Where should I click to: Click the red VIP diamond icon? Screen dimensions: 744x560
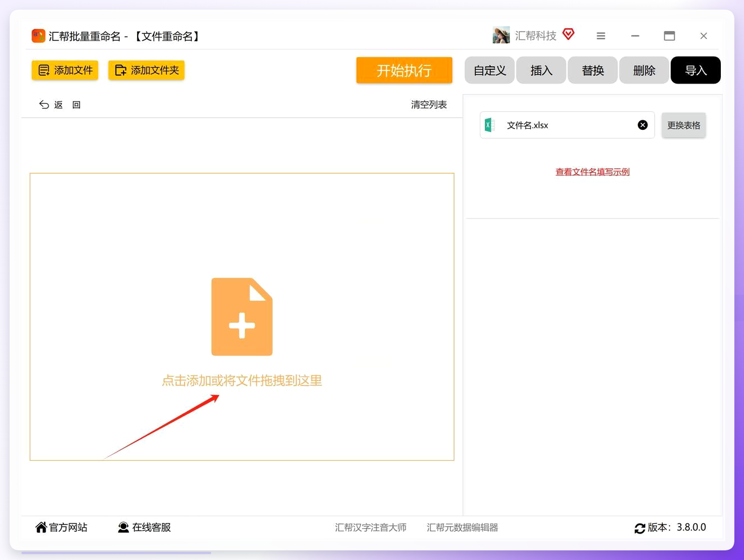[x=568, y=34]
